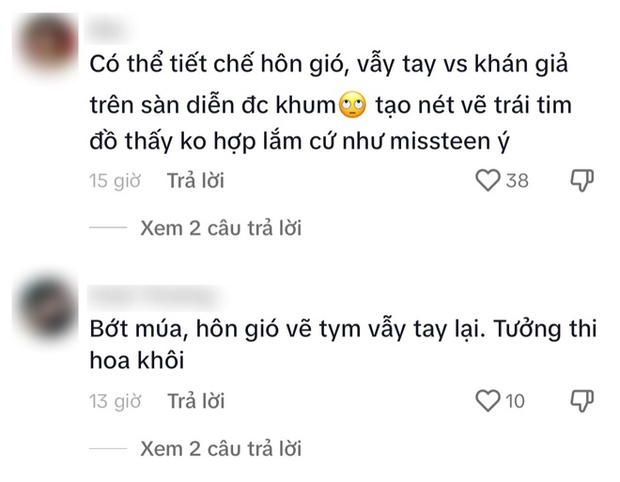The width and height of the screenshot is (620, 482).
Task: Expand 'Xem 2 câu trả lời' under first comment
Action: 221,228
